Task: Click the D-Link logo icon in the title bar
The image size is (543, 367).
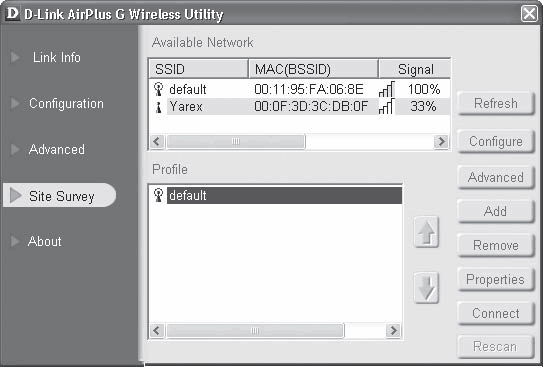Action: (x=12, y=14)
